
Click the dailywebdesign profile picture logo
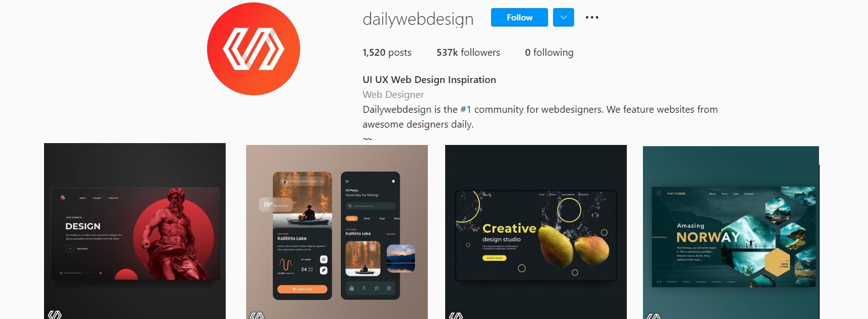click(253, 49)
